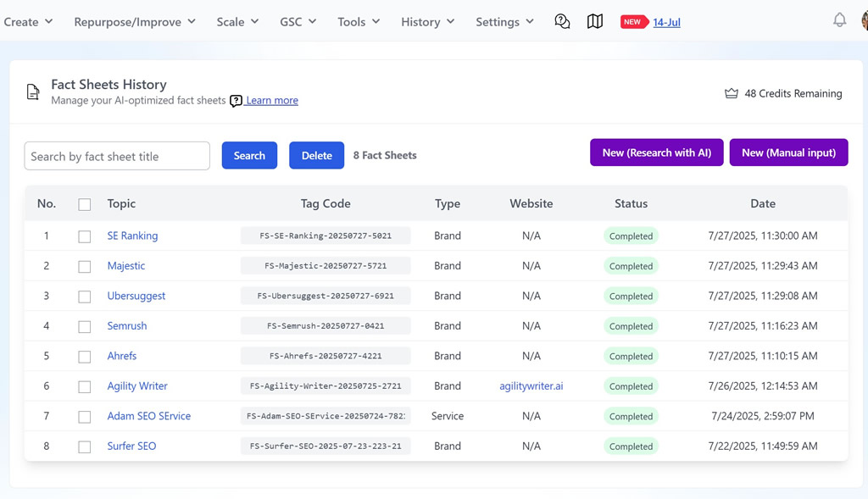Expand the Tools menu
This screenshot has height=499, width=868.
click(359, 21)
